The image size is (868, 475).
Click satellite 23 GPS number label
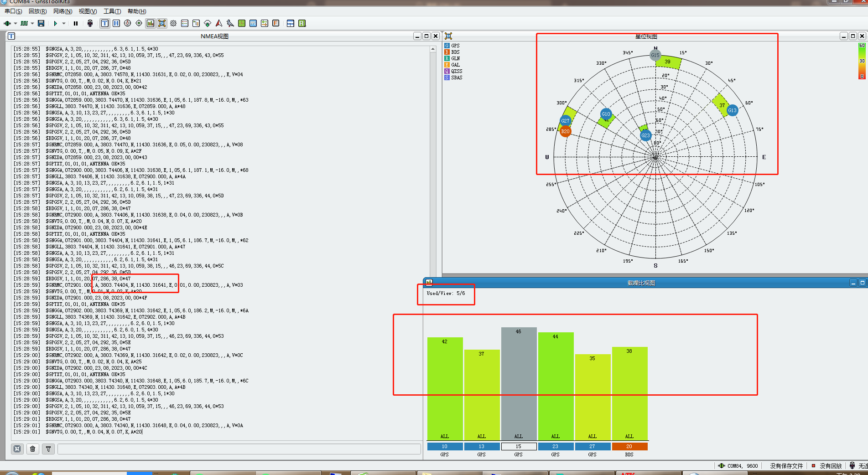click(x=556, y=446)
